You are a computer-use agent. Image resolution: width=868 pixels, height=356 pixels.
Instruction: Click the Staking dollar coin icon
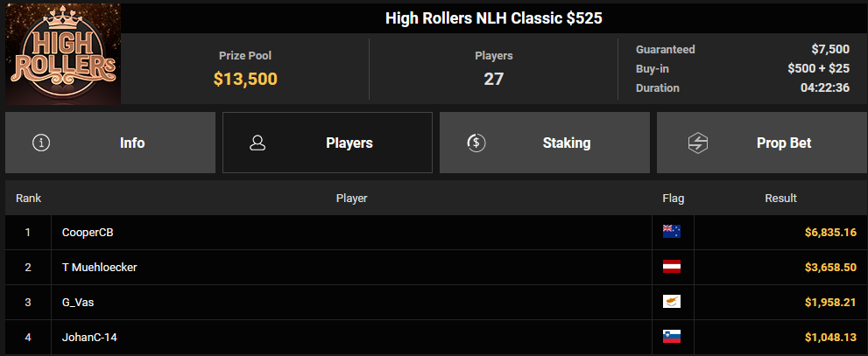tap(476, 143)
